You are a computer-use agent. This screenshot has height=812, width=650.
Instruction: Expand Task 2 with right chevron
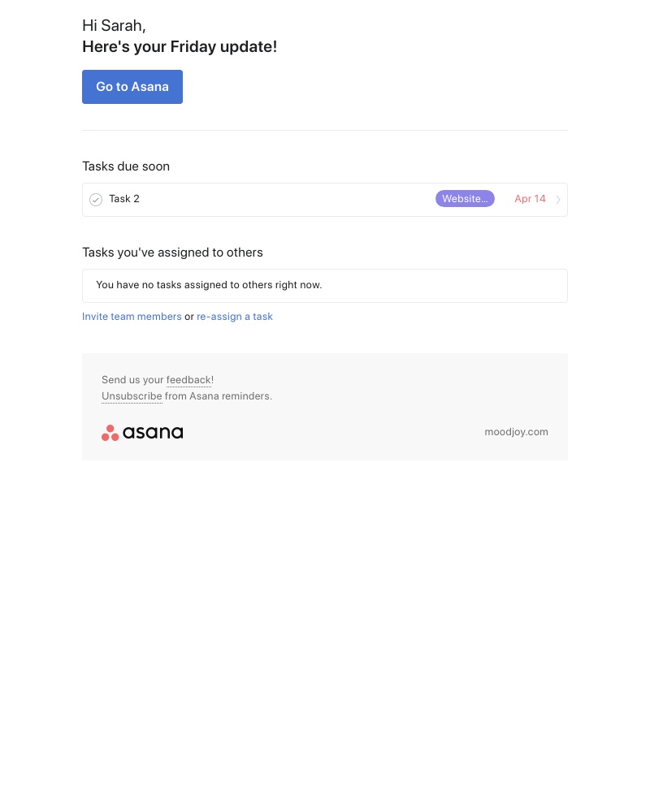(x=557, y=200)
